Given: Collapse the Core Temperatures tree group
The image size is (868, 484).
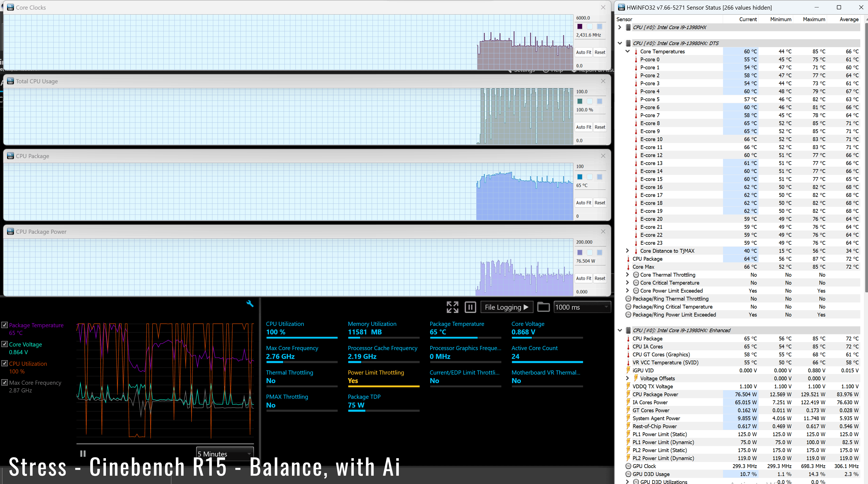Looking at the screenshot, I should tap(628, 51).
